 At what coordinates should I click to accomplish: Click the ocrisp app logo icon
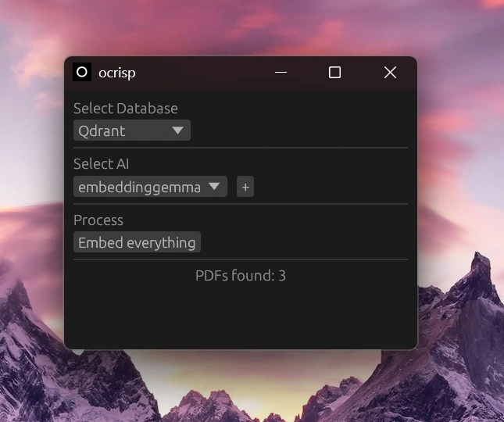[81, 72]
